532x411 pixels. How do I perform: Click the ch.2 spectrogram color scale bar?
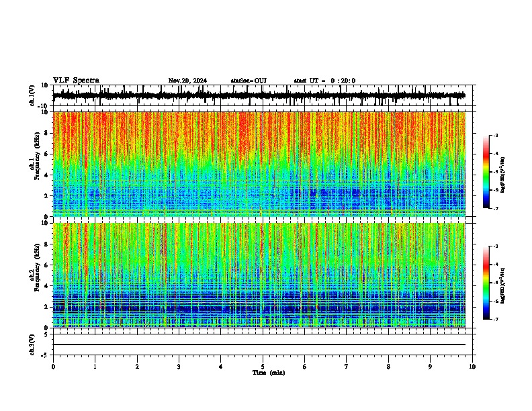(x=486, y=283)
